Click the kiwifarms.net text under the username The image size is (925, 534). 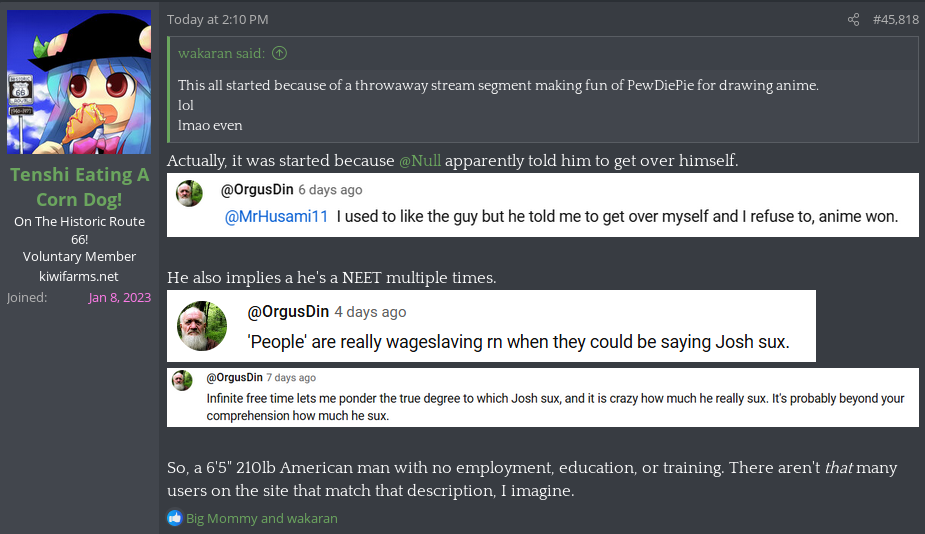[79, 276]
